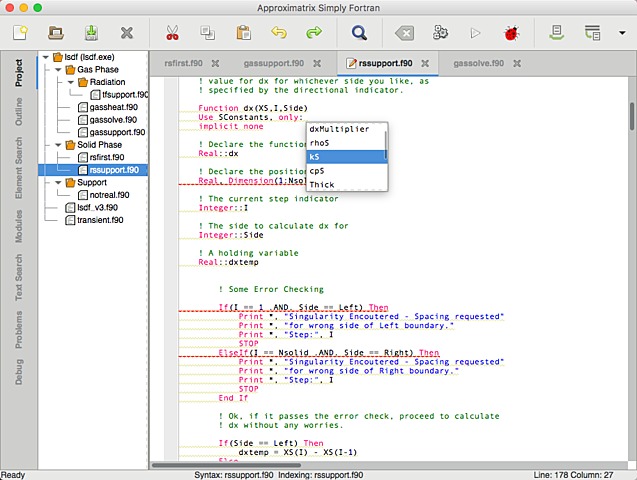Open a project with the folder icon
The image size is (637, 480).
56,32
